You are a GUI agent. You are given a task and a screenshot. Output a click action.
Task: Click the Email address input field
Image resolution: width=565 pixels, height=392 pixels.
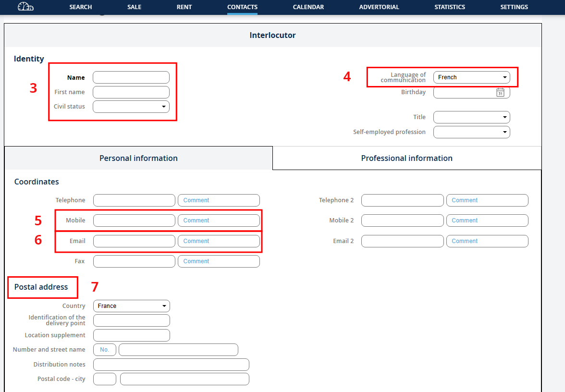click(x=134, y=241)
